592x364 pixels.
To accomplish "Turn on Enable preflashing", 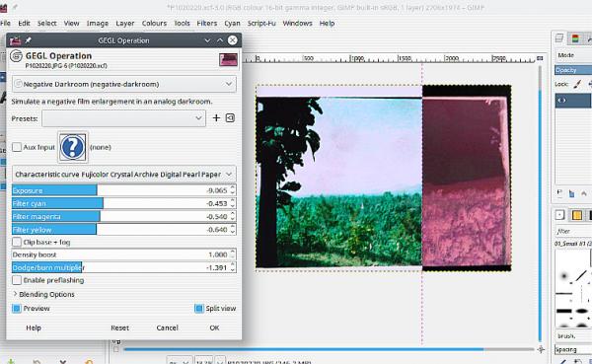I will pos(17,280).
